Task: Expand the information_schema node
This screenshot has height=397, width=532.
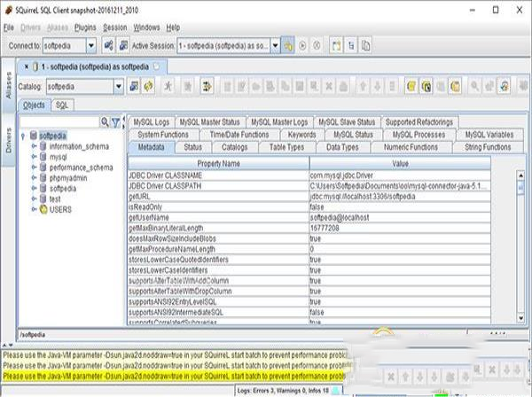Action: click(x=34, y=146)
